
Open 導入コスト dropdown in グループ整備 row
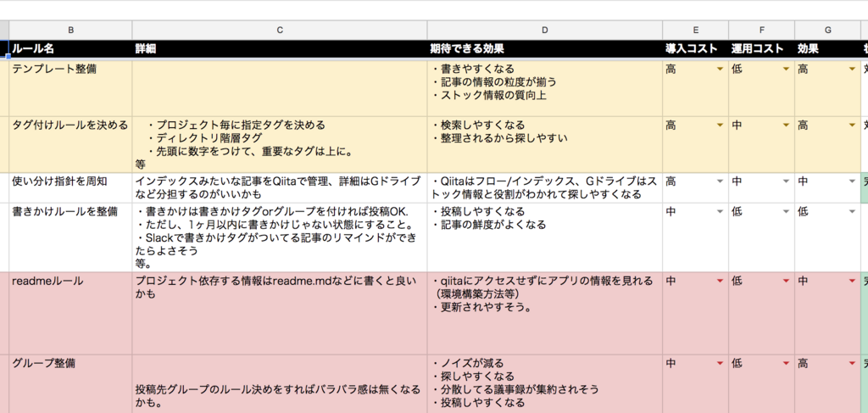tap(720, 364)
